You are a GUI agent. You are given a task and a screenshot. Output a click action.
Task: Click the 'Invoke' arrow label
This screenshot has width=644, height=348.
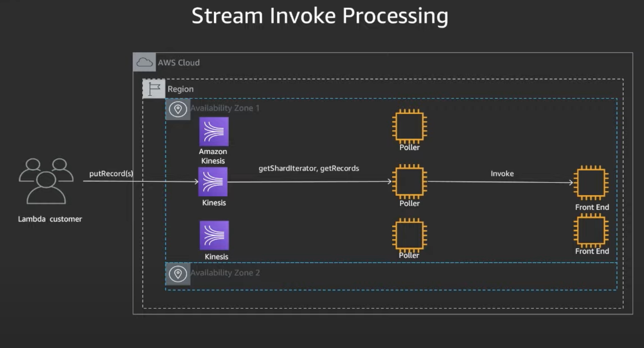(x=502, y=174)
